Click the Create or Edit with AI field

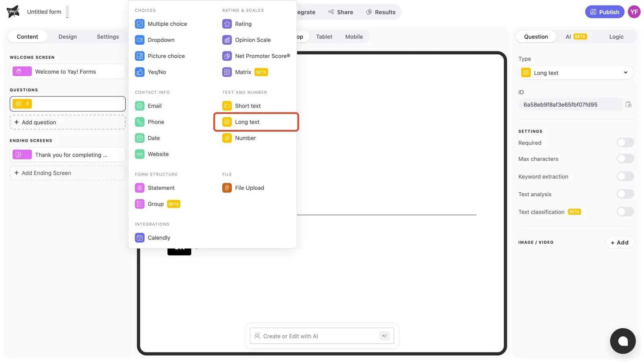[x=322, y=336]
